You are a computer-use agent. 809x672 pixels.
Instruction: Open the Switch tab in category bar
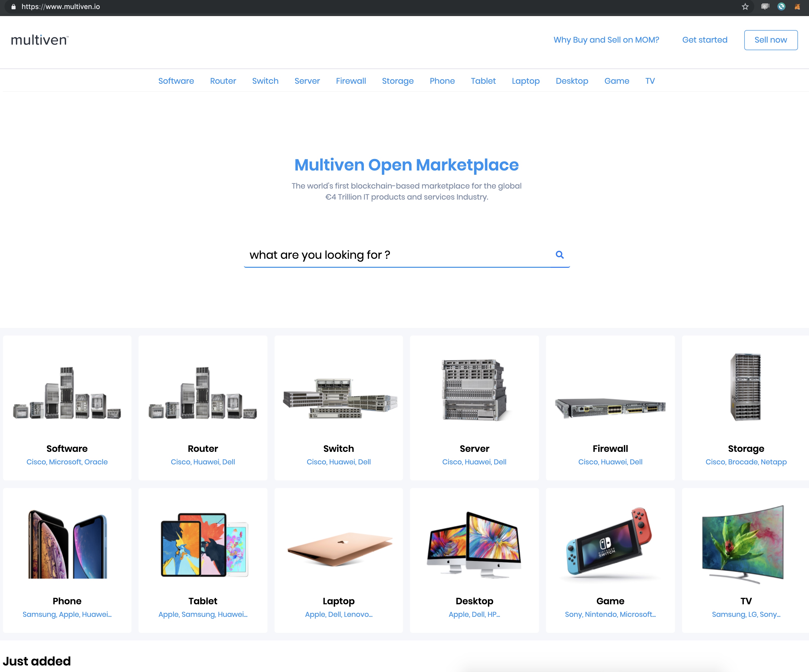coord(265,81)
